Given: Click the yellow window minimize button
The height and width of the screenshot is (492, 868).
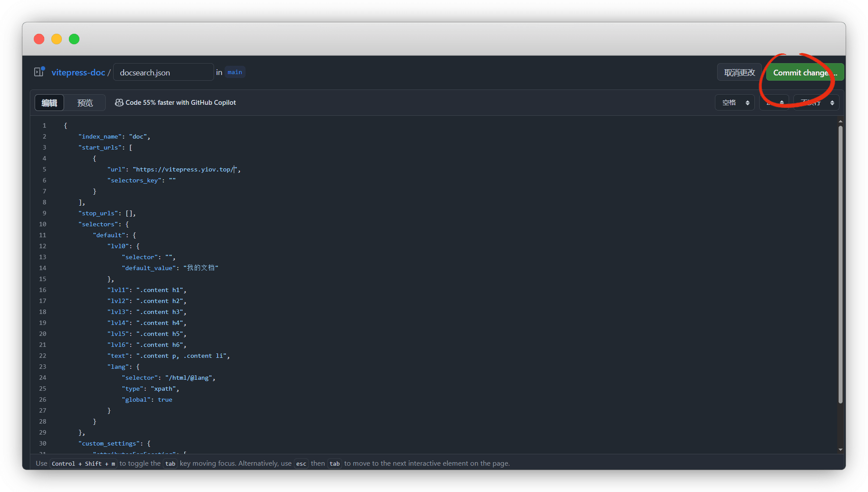Looking at the screenshot, I should [x=57, y=39].
